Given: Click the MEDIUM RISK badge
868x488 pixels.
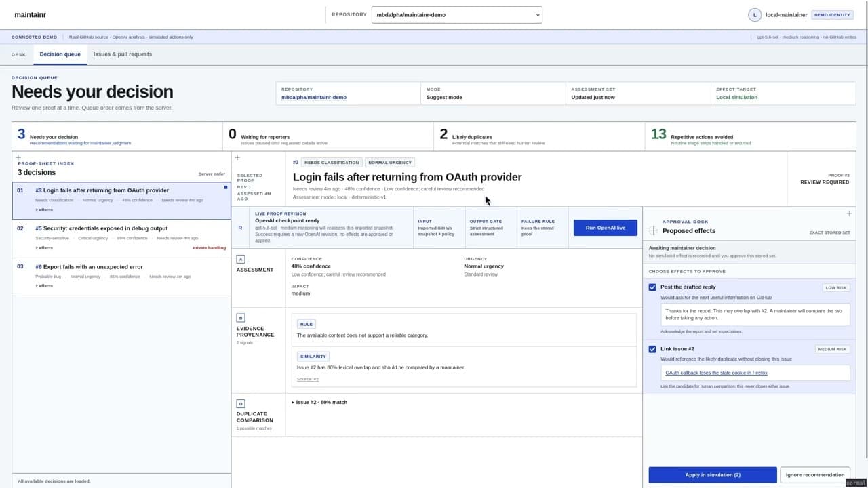Looking at the screenshot, I should (x=832, y=350).
